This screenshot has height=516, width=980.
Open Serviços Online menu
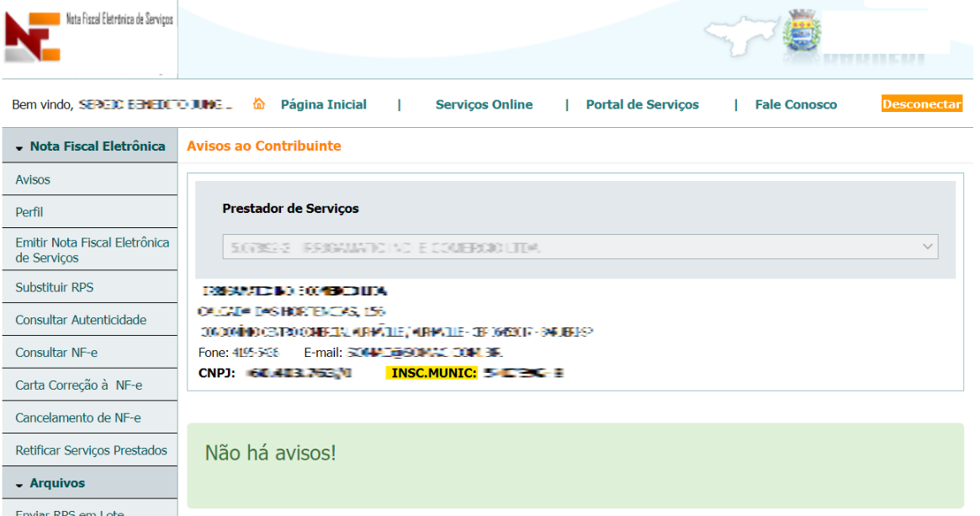[x=484, y=104]
